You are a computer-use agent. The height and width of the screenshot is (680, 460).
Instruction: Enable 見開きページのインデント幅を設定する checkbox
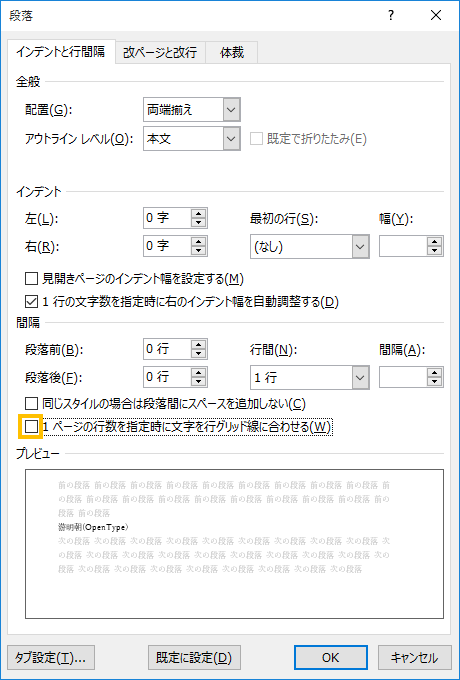[x=31, y=279]
